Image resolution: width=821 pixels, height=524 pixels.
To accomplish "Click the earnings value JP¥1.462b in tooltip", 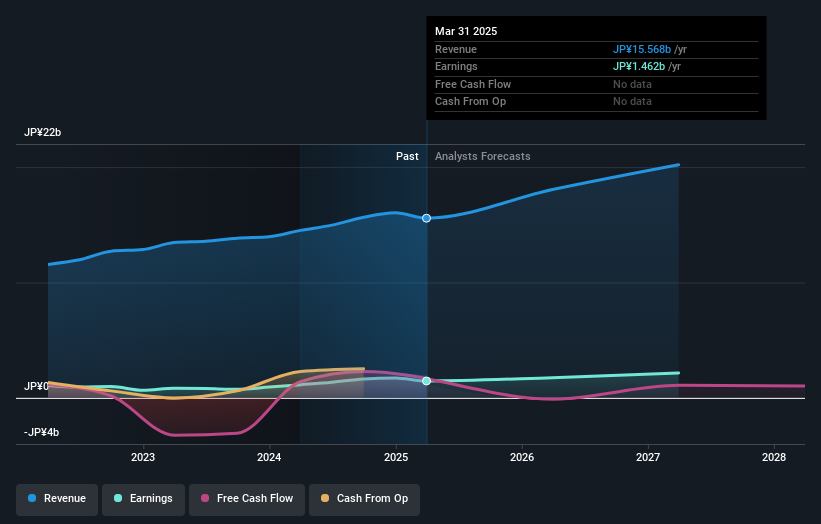I will point(639,66).
